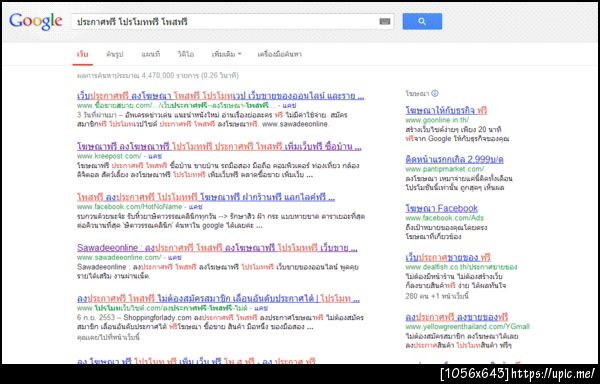
Task: Open the Sawadeeonline result title link
Action: (217, 248)
